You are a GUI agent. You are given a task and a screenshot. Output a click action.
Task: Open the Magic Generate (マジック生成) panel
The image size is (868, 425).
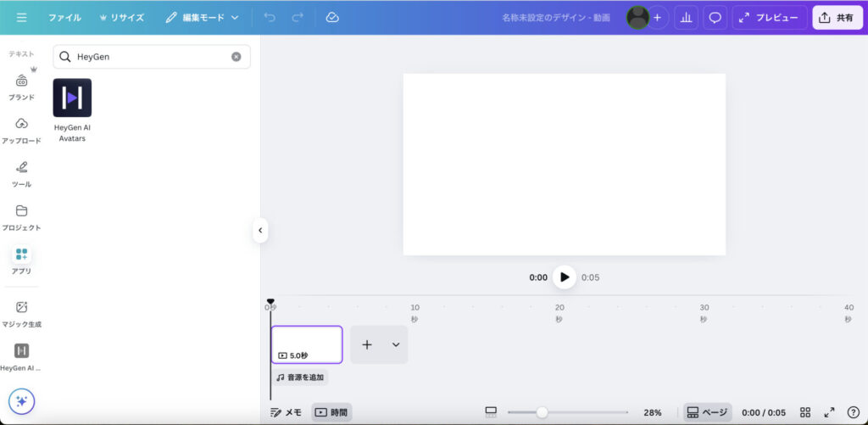click(x=21, y=313)
